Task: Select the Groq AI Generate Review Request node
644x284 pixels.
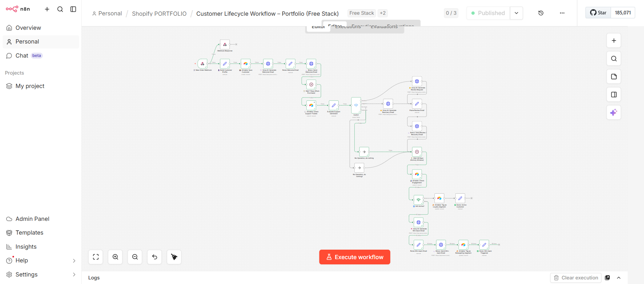Action: [417, 81]
